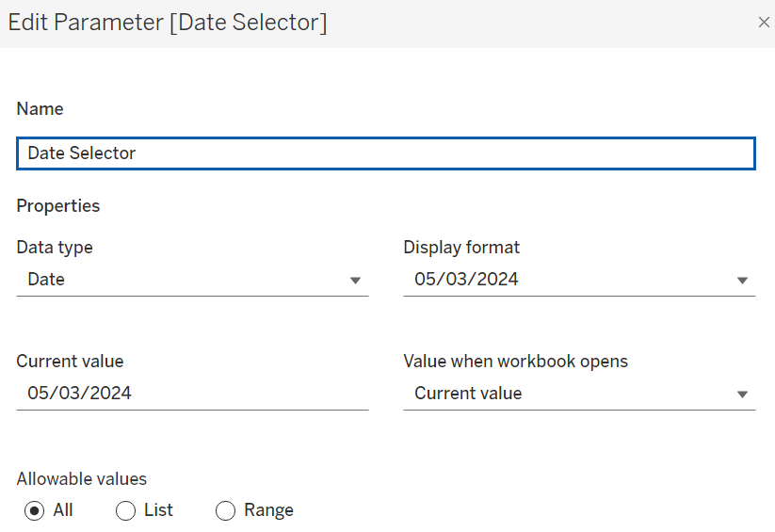The image size is (775, 532).
Task: Click the List option text label
Action: click(158, 509)
